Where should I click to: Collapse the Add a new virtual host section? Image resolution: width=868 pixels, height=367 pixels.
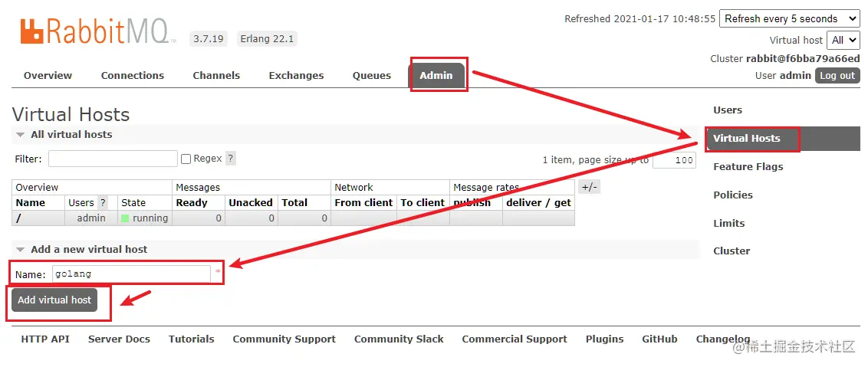pos(82,249)
